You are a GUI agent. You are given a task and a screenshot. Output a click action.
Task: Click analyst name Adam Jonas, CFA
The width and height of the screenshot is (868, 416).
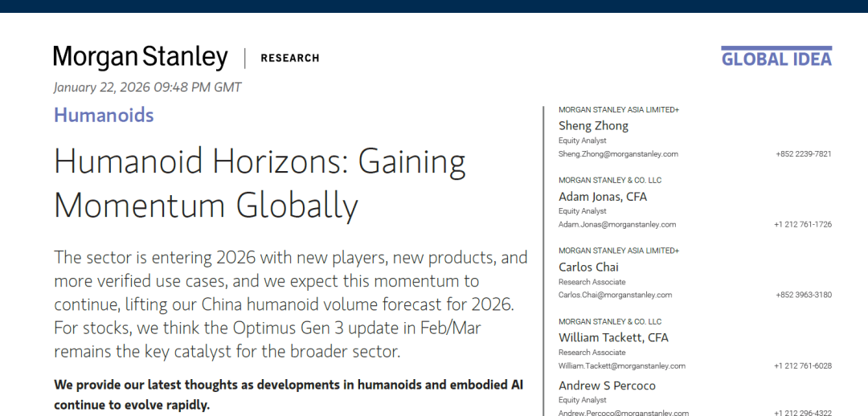(x=603, y=197)
